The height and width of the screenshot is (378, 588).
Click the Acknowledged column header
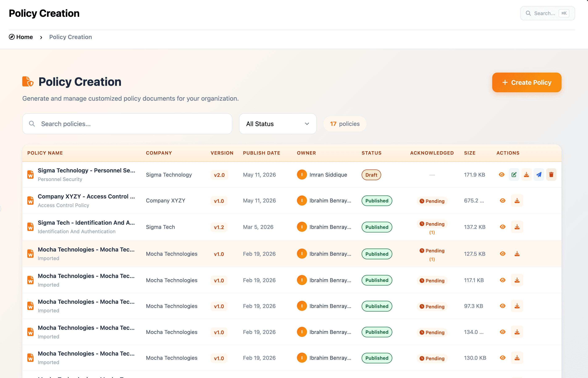[432, 153]
